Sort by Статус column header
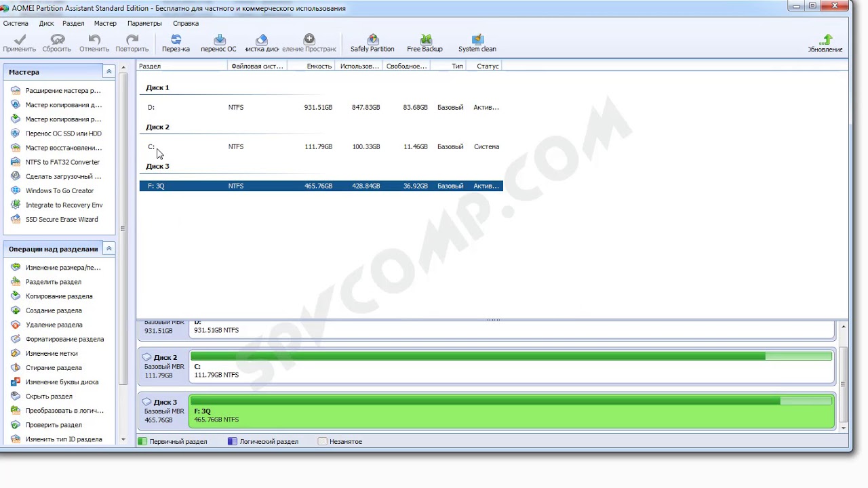Viewport: 868px width, 488px height. pyautogui.click(x=484, y=66)
